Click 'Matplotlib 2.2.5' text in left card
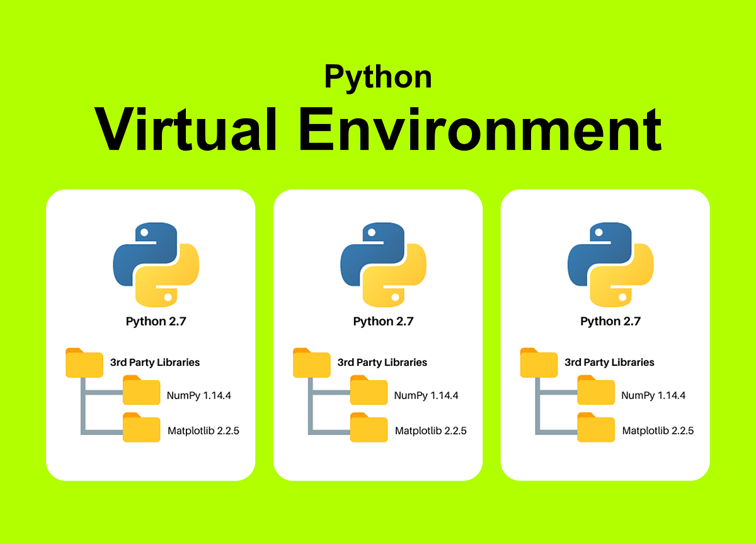756x544 pixels. 203,431
